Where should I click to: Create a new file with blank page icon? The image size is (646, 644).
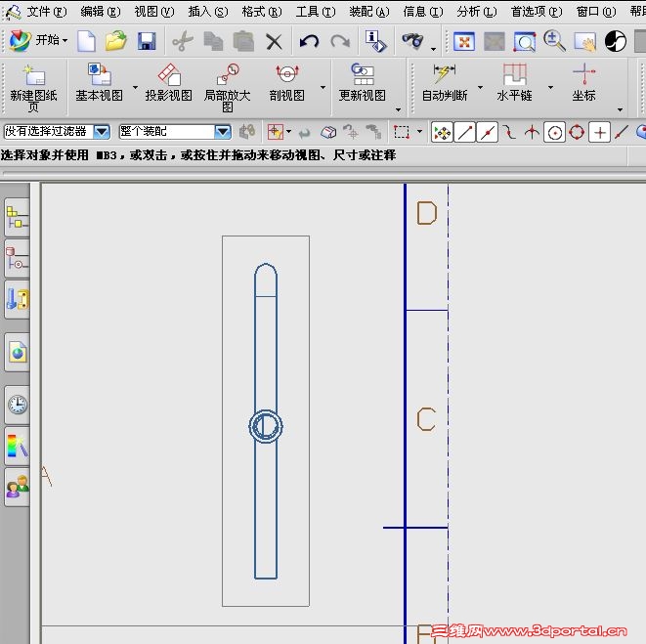(86, 41)
